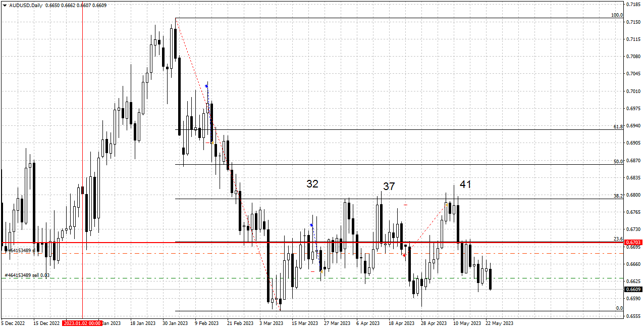This screenshot has height=329, width=644.
Task: Click the 0.7150 price scale value
Action: pyautogui.click(x=633, y=22)
